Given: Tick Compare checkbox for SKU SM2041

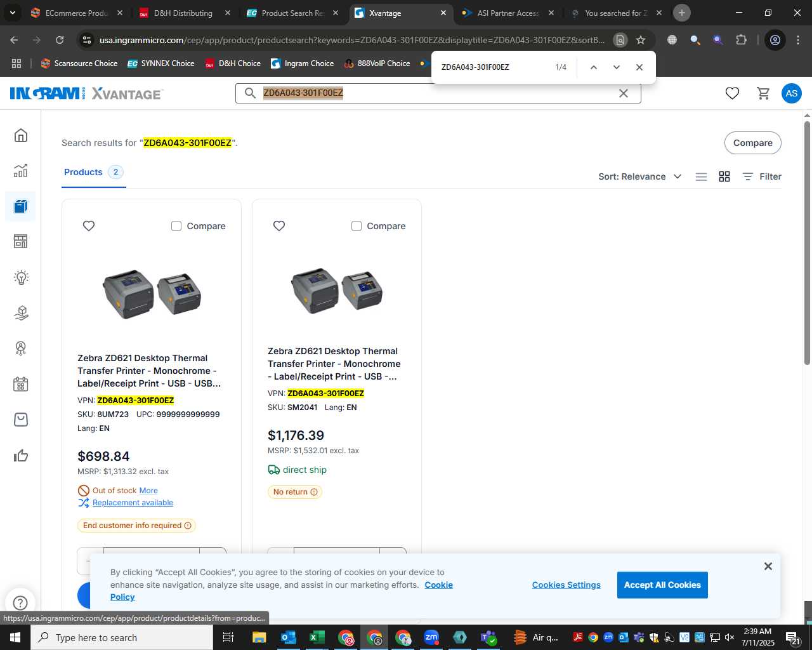Looking at the screenshot, I should click(357, 226).
